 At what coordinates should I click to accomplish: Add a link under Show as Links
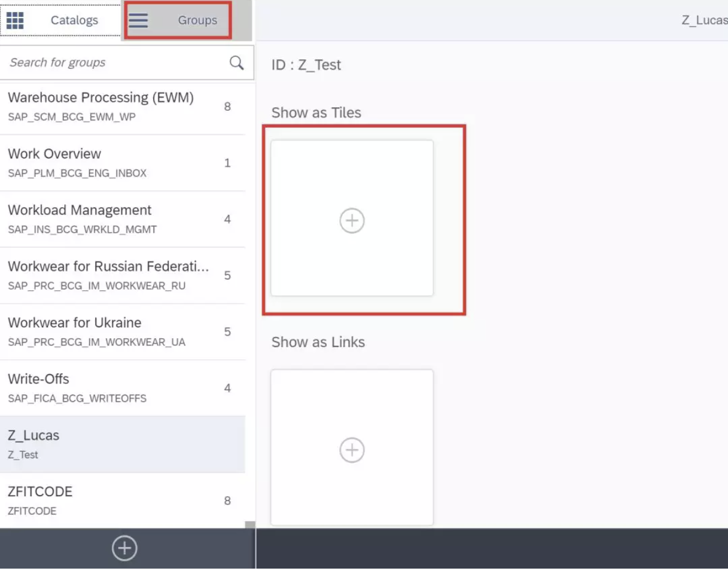coord(352,448)
